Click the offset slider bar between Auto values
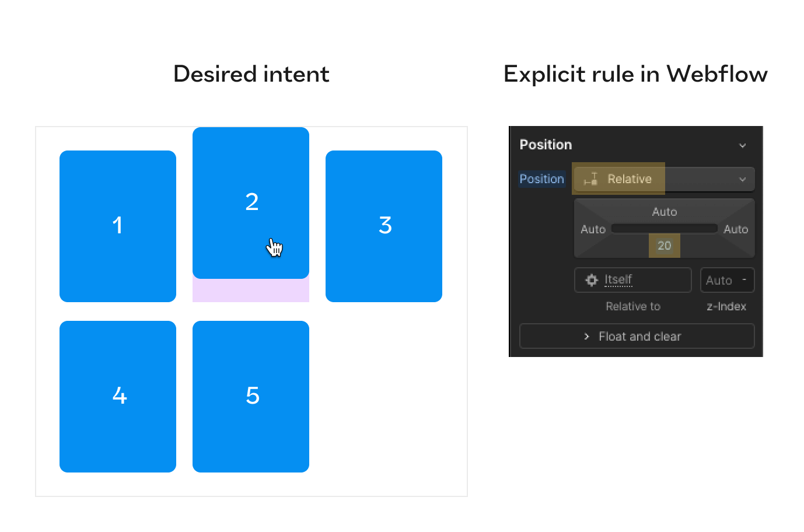 pyautogui.click(x=664, y=228)
